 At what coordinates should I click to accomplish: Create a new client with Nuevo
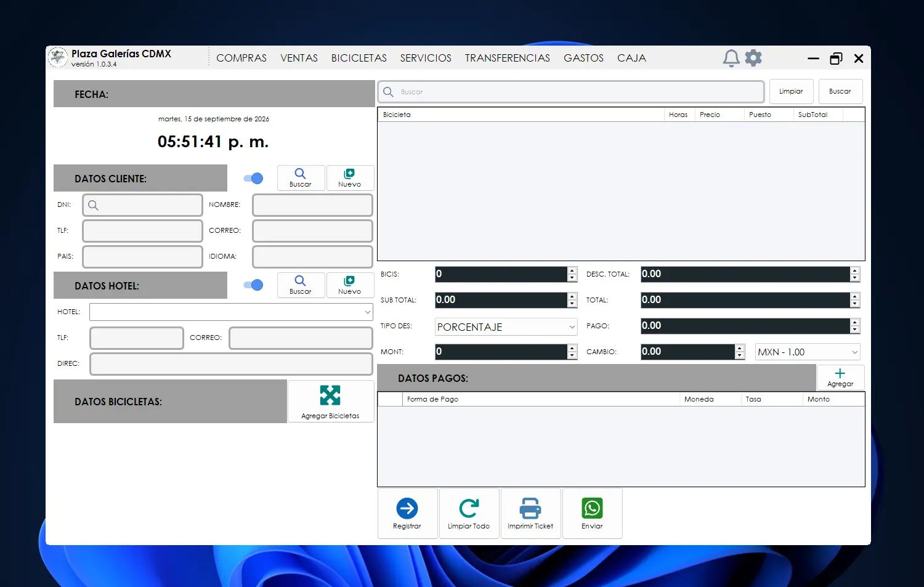click(350, 178)
